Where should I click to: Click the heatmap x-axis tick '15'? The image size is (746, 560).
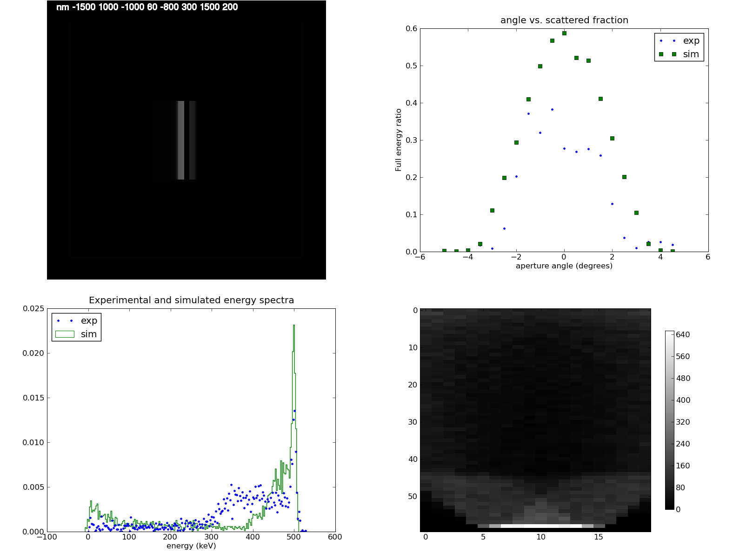[599, 537]
